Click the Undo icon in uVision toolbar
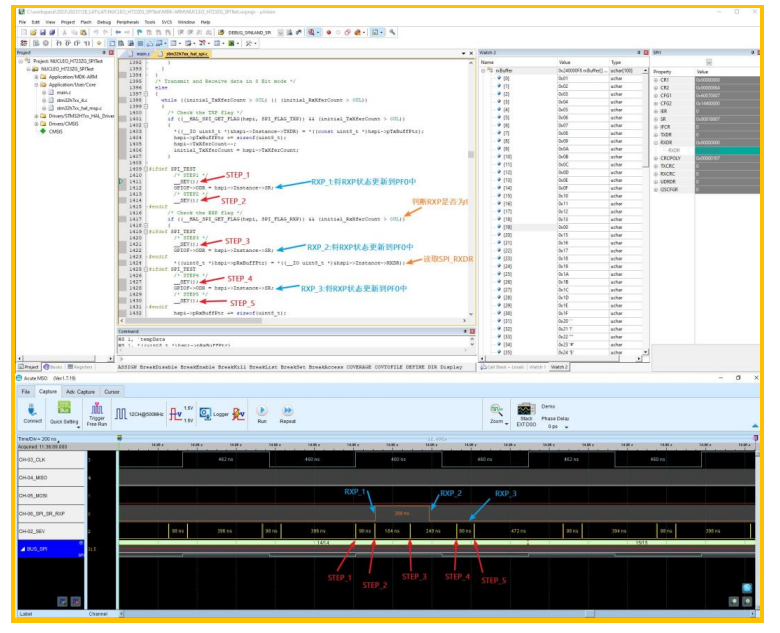Image resolution: width=780 pixels, height=633 pixels. pyautogui.click(x=96, y=32)
